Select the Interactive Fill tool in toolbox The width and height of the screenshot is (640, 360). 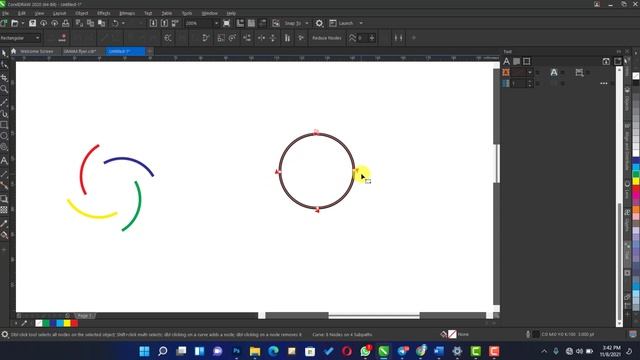click(4, 235)
